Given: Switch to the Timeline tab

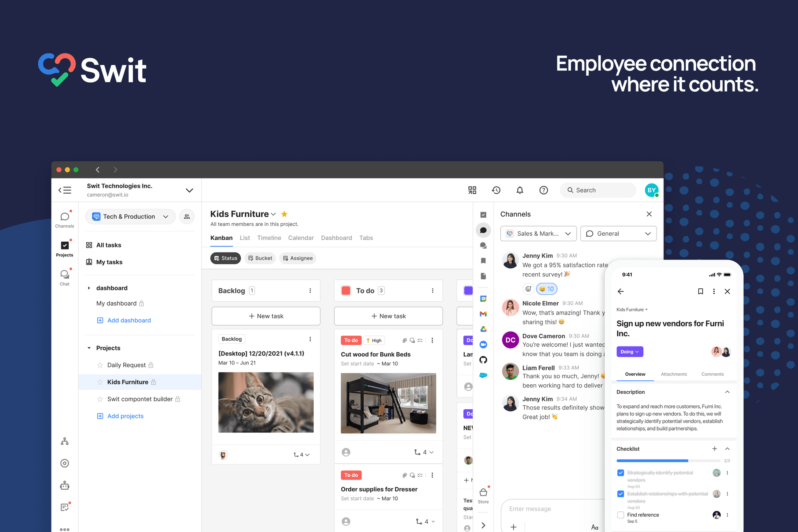Looking at the screenshot, I should click(x=269, y=238).
